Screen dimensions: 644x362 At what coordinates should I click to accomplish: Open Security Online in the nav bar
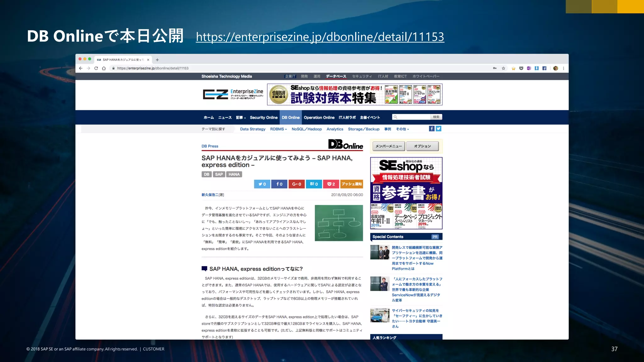click(264, 118)
